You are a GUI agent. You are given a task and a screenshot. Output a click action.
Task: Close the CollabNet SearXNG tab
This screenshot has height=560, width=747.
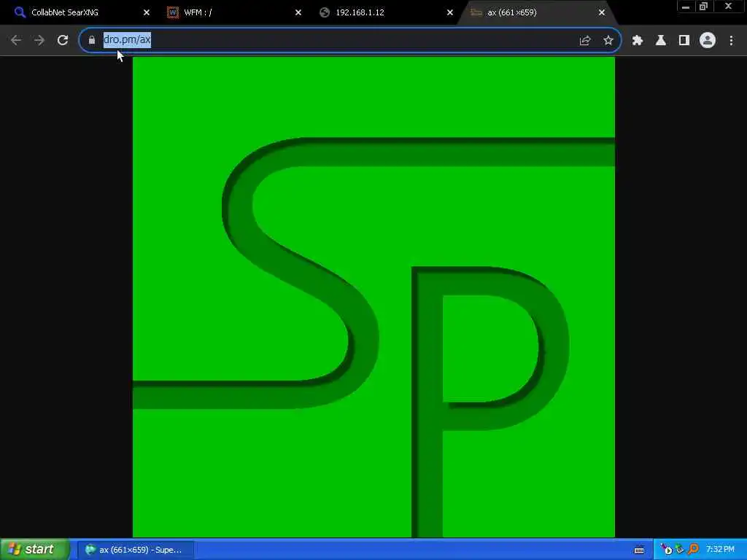pos(147,12)
